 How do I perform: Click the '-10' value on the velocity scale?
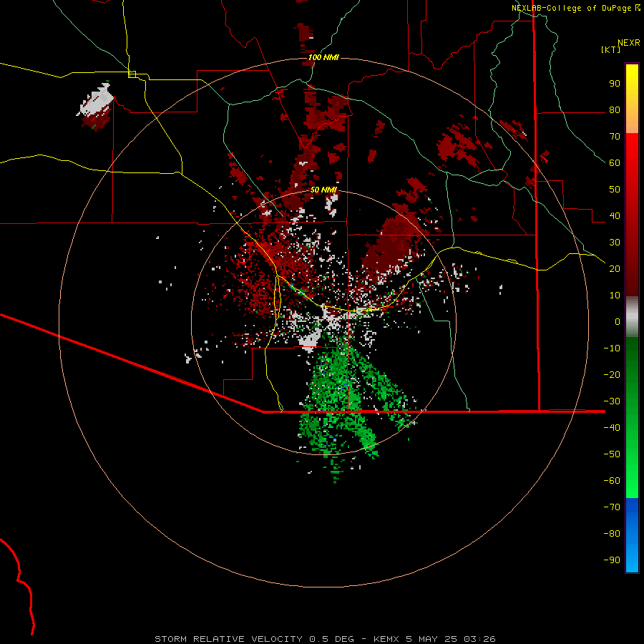(x=612, y=348)
